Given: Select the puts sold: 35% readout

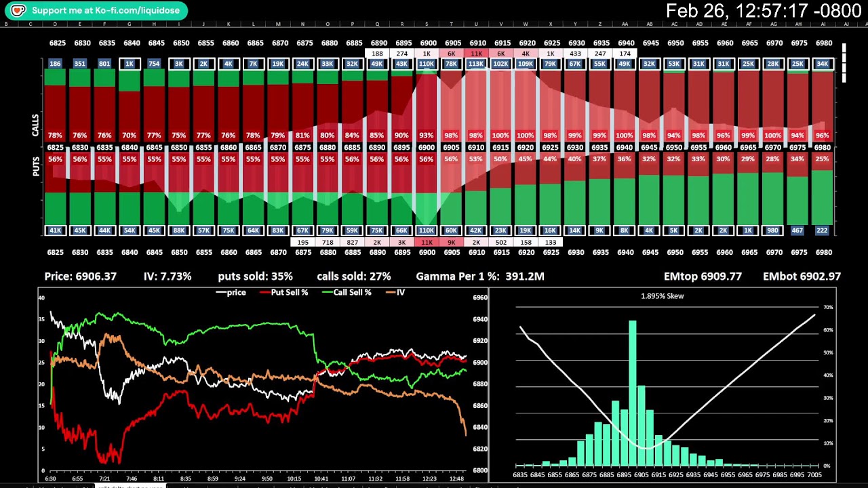Looking at the screenshot, I should [255, 277].
